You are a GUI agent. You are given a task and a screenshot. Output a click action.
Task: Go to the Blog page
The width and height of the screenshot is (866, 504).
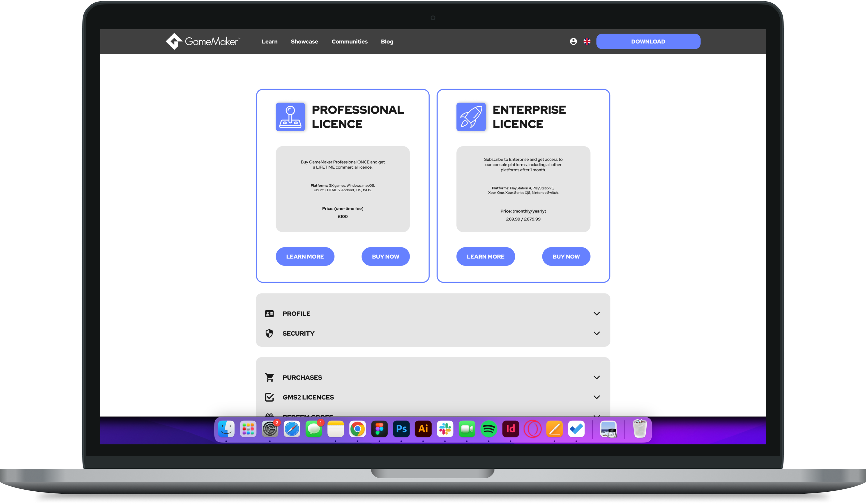pos(387,41)
